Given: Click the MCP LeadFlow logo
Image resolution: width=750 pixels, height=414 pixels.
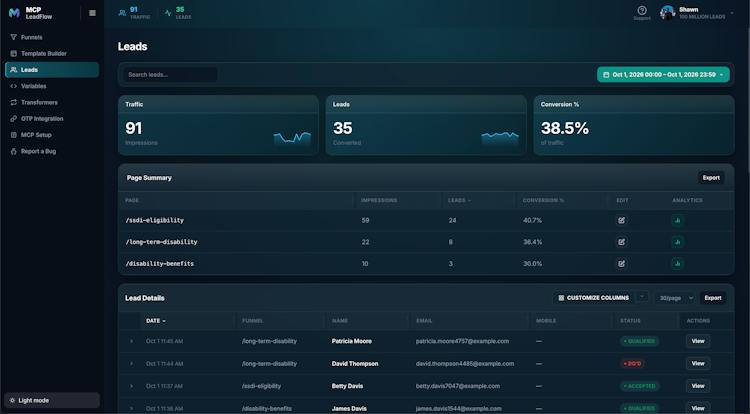Looking at the screenshot, I should point(31,13).
